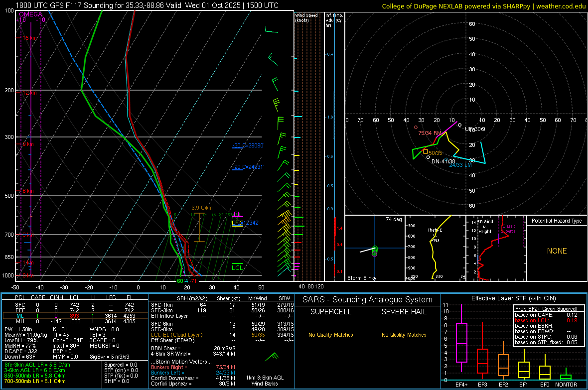588x390 pixels.
Task: Click the Potential Hazard Type header
Action: point(557,221)
